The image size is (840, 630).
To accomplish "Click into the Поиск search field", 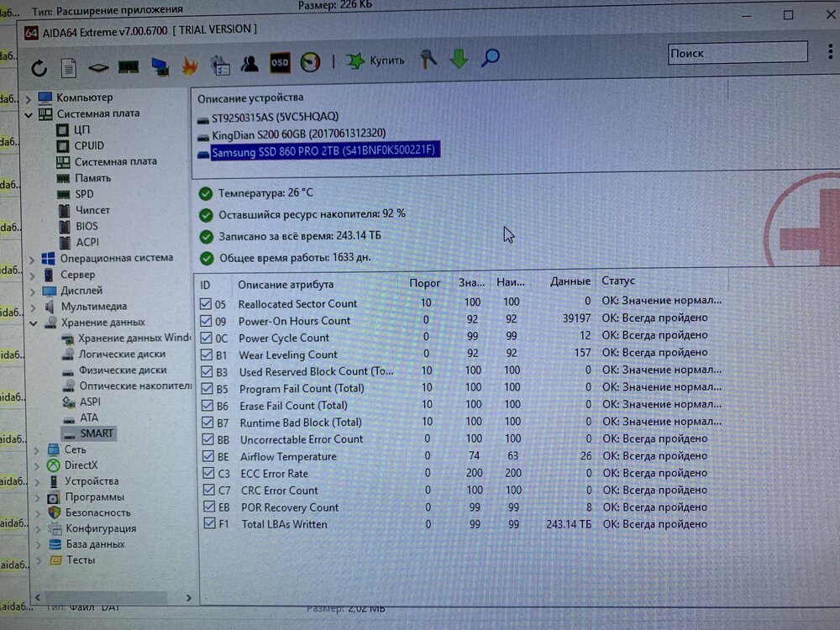I will click(731, 53).
